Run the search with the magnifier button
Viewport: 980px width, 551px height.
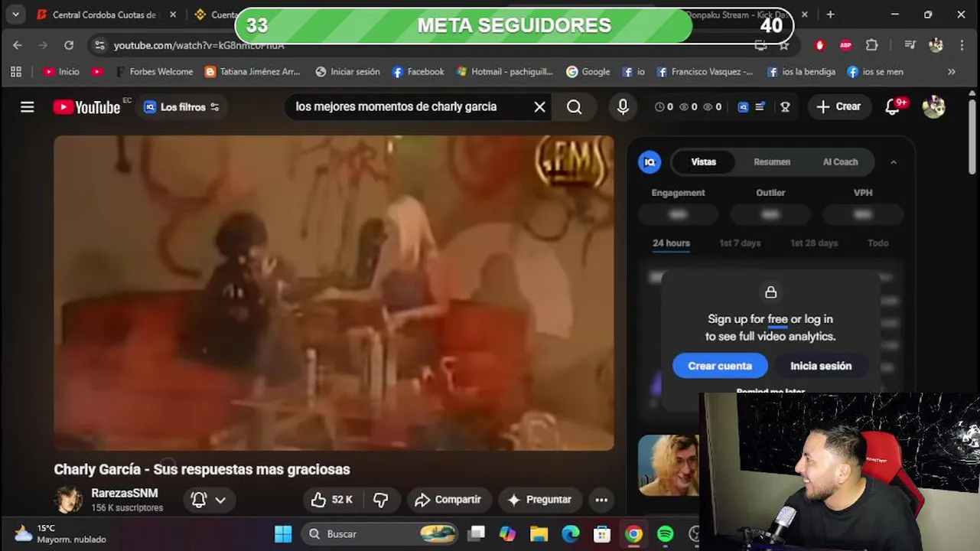point(575,107)
